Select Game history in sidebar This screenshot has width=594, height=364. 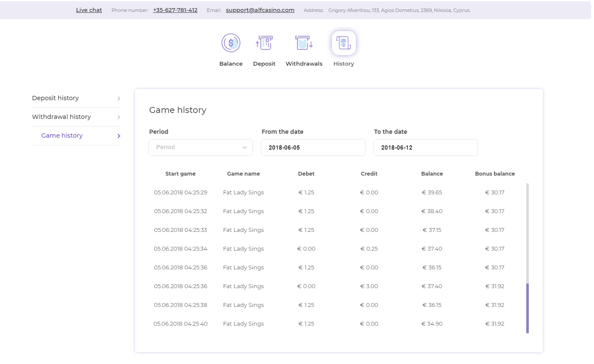(76, 136)
